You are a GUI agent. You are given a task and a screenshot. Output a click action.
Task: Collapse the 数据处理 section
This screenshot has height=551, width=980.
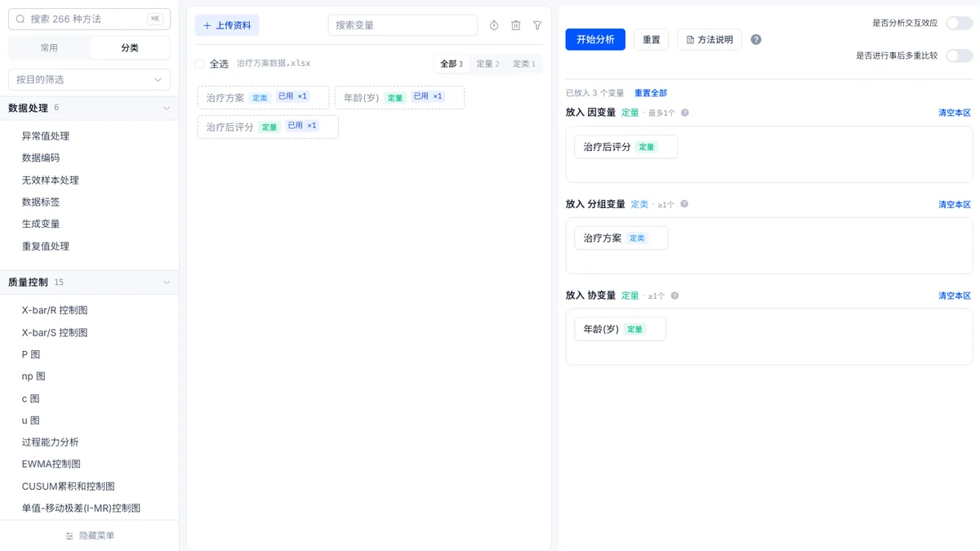(167, 108)
